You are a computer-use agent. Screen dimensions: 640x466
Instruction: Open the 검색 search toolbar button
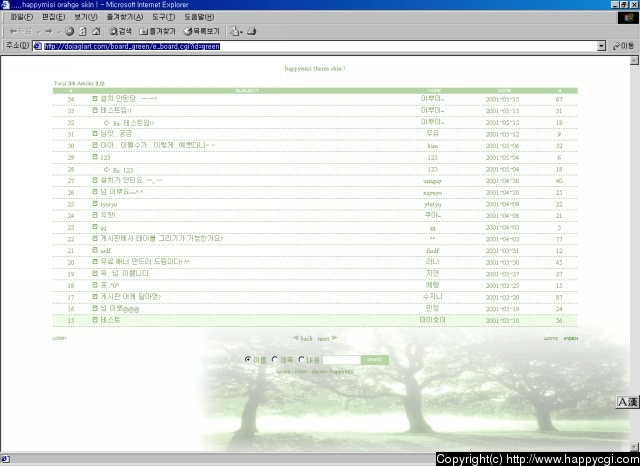(120, 31)
